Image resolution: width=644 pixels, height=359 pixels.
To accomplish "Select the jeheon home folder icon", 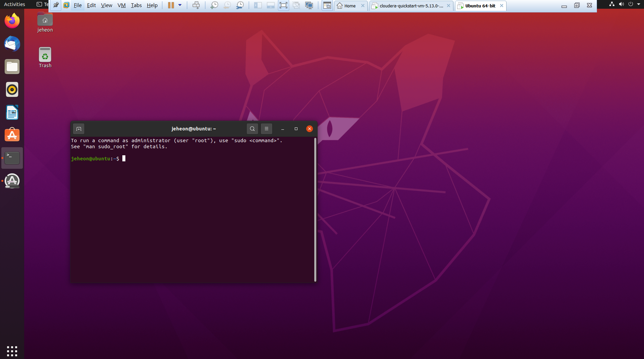I will coord(45,23).
